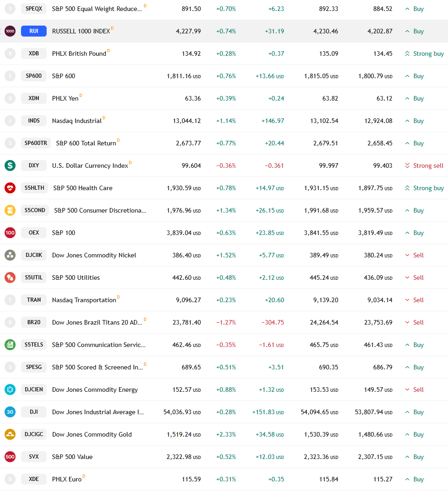Image resolution: width=448 pixels, height=491 pixels.
Task: Click the SPEQX placeholder logo icon
Action: pos(10,9)
